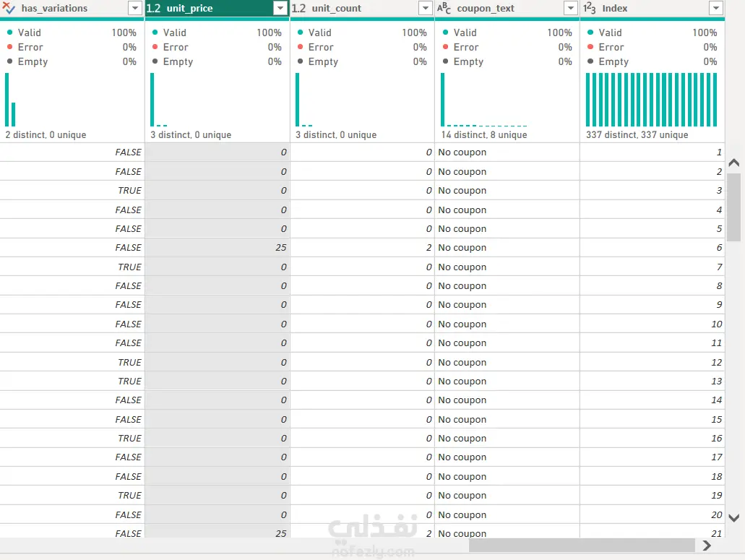
Task: Click the horizontal scrollbar thumb
Action: (x=582, y=546)
